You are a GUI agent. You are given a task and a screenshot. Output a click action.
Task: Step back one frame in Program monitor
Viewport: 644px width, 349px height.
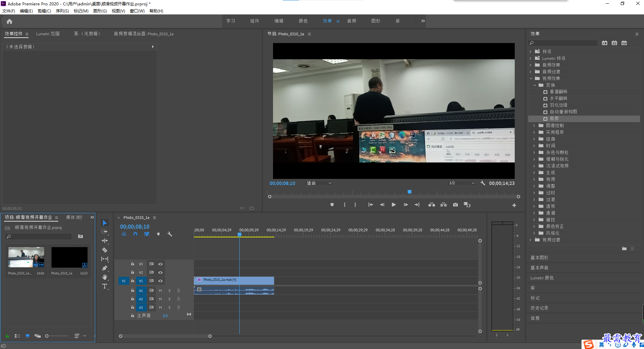click(x=382, y=205)
